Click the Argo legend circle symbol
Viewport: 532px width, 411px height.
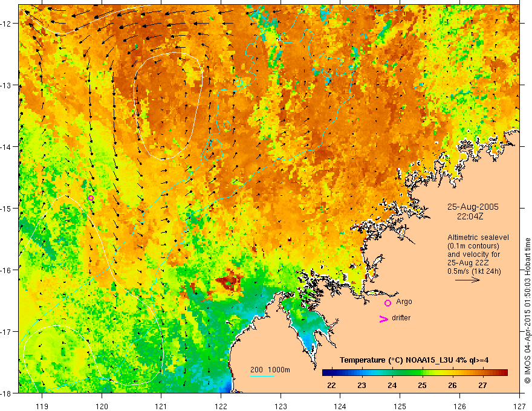(388, 303)
